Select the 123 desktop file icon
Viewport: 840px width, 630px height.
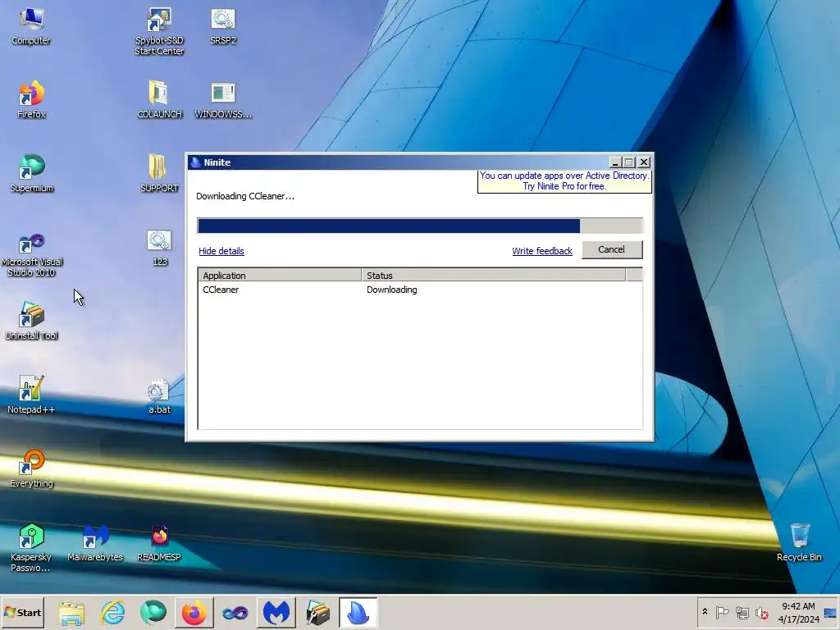[159, 248]
